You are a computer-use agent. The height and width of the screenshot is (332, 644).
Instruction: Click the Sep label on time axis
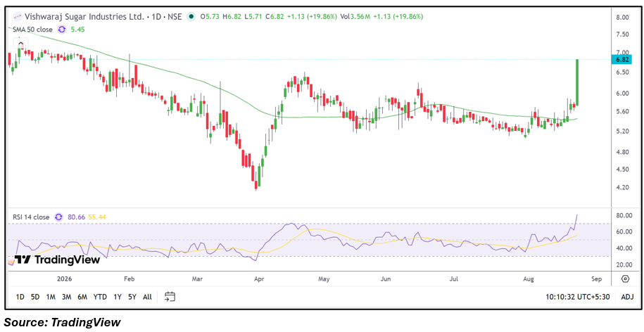click(597, 279)
